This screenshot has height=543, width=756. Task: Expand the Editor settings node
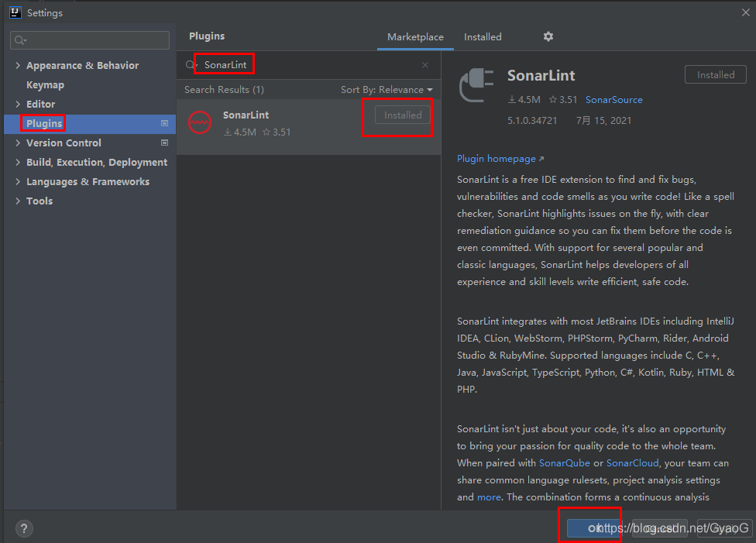[x=18, y=104]
